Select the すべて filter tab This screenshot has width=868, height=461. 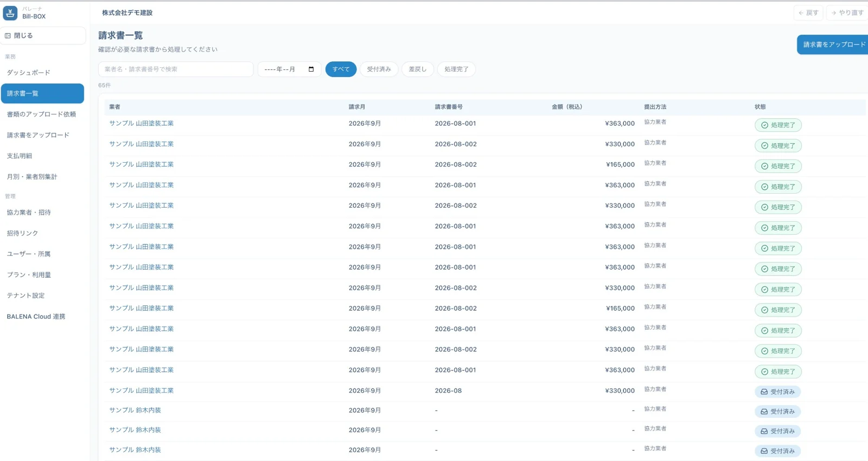tap(341, 69)
